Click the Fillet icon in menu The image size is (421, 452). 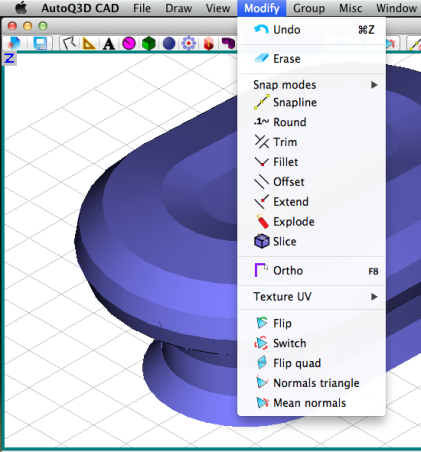(x=262, y=162)
